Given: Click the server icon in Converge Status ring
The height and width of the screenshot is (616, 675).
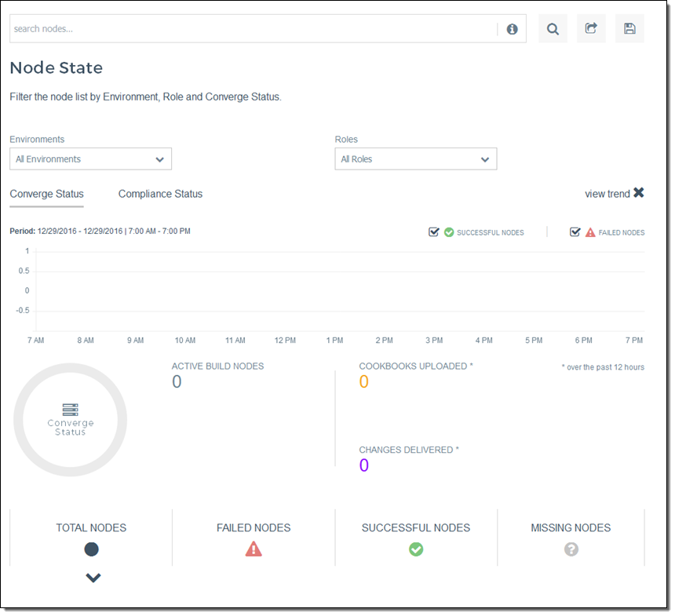Looking at the screenshot, I should pyautogui.click(x=70, y=410).
